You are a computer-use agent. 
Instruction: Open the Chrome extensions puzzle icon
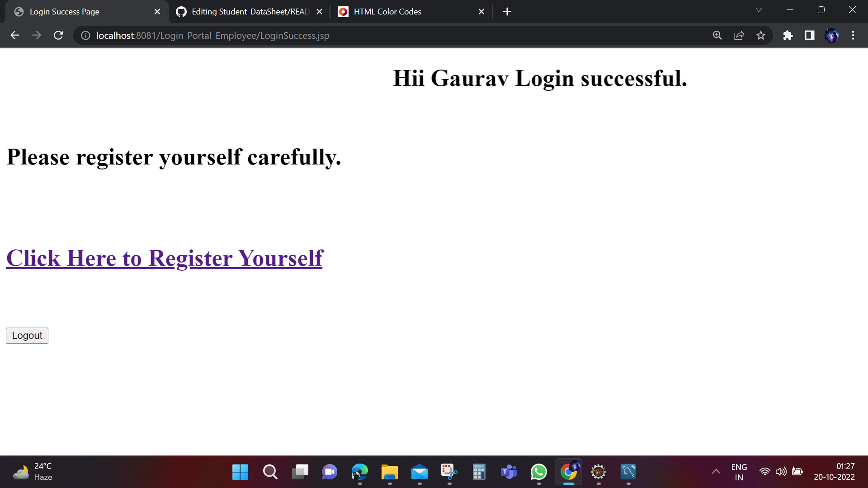[x=788, y=35]
